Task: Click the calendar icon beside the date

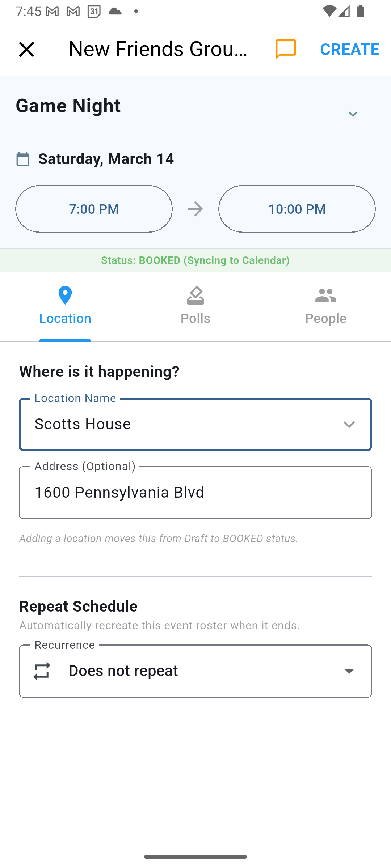Action: (23, 159)
